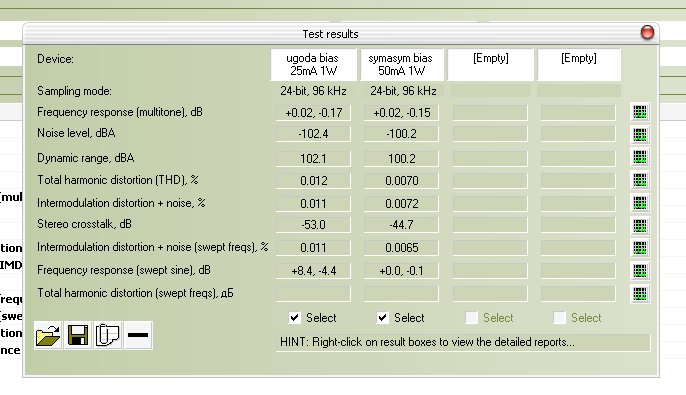Click the open folder load results icon
This screenshot has width=686, height=395.
click(48, 336)
